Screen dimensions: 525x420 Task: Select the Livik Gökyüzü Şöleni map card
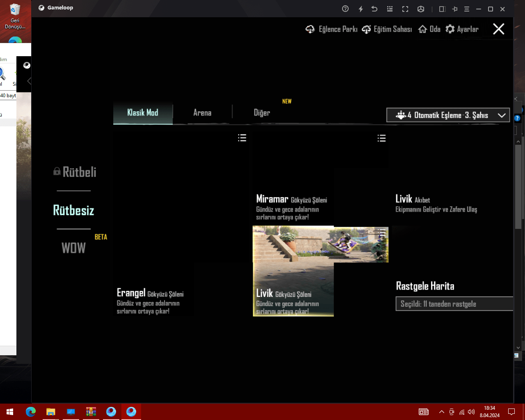(320, 271)
